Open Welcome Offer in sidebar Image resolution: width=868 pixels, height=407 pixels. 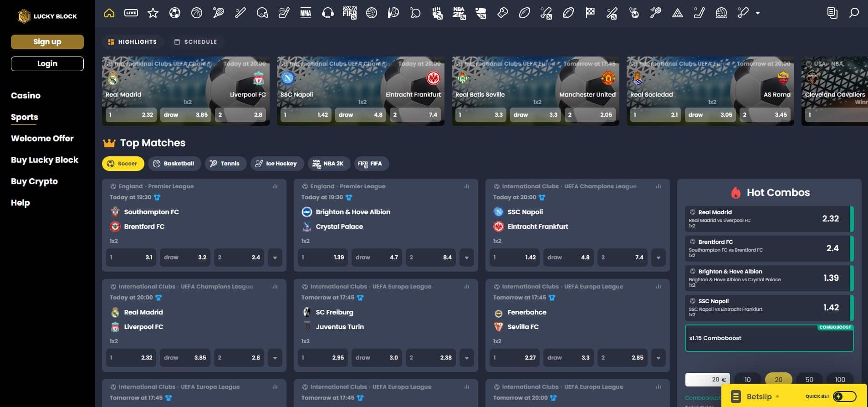coord(42,138)
